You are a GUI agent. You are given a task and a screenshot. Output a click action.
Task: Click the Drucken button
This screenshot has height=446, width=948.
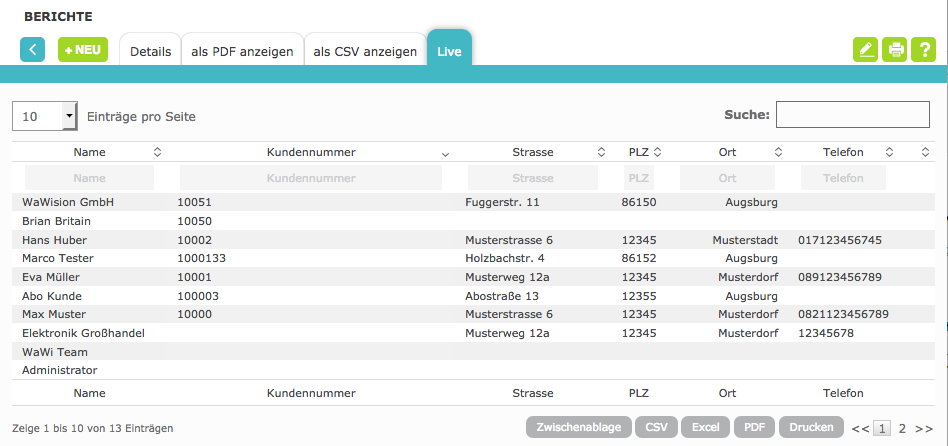811,427
